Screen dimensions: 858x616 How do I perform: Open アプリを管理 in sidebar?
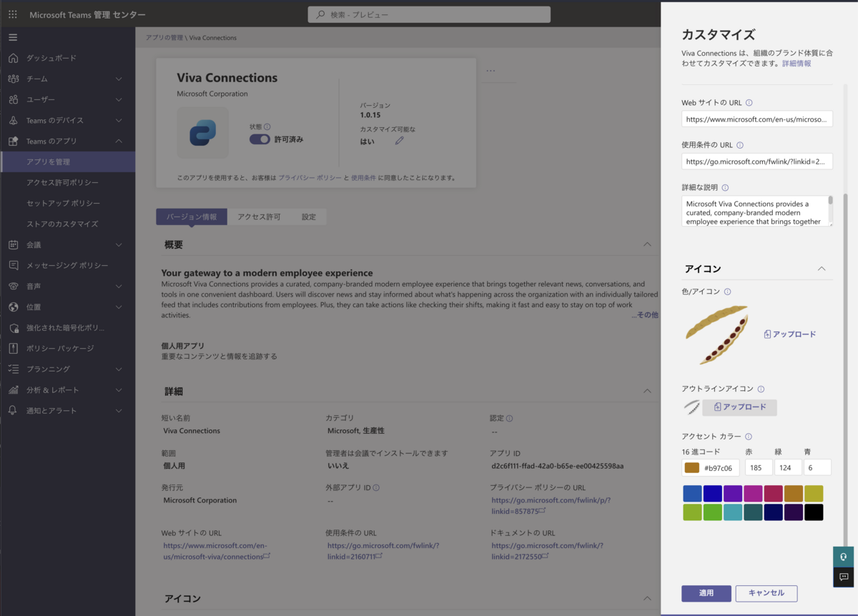tap(68, 162)
